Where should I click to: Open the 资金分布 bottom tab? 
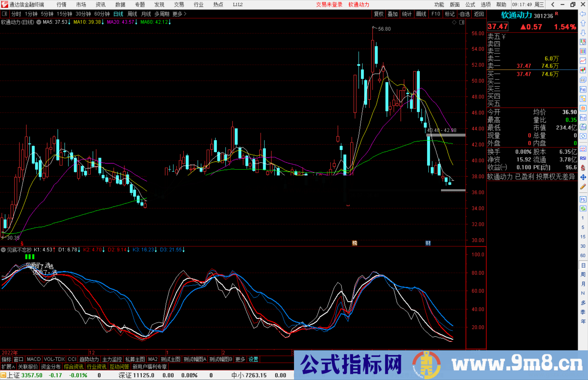[51, 367]
